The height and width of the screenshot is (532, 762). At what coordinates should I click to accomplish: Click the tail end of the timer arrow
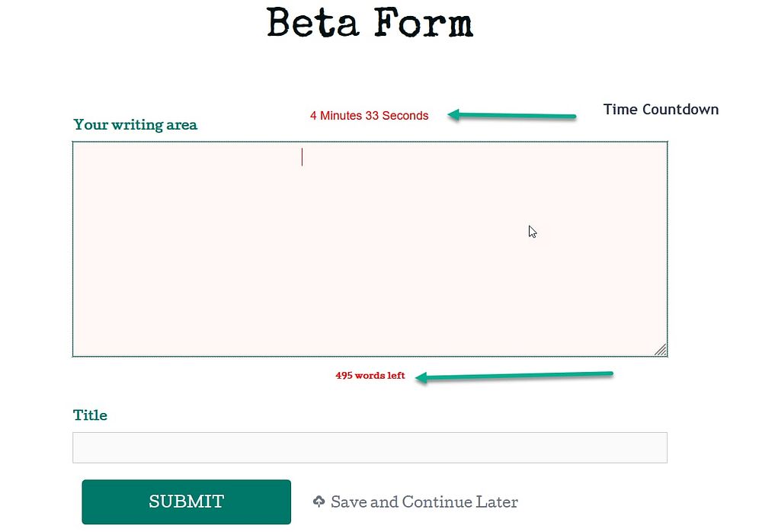point(573,117)
